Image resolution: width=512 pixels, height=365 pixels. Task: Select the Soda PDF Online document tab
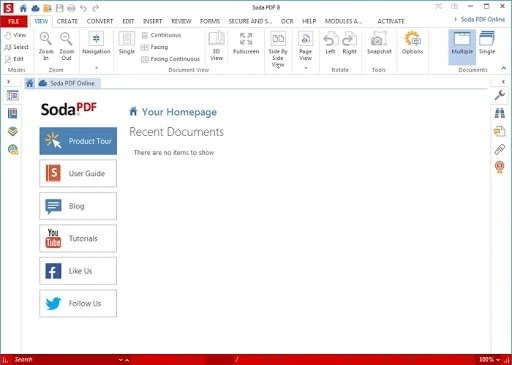pyautogui.click(x=68, y=83)
